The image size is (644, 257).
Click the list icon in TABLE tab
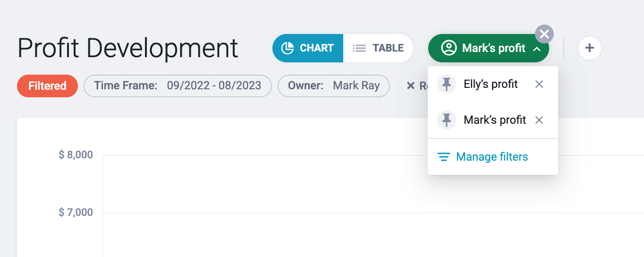point(359,48)
